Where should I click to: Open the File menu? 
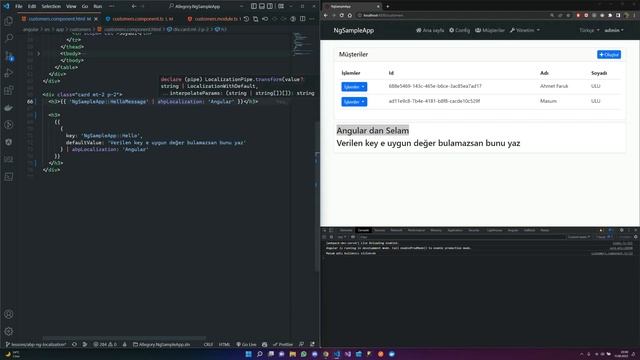[x=19, y=6]
